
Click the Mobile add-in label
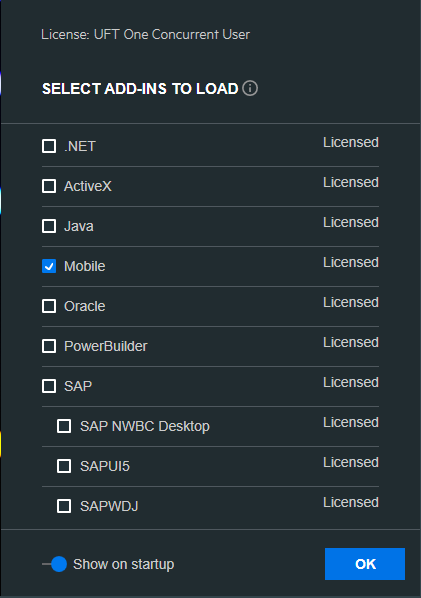[85, 266]
